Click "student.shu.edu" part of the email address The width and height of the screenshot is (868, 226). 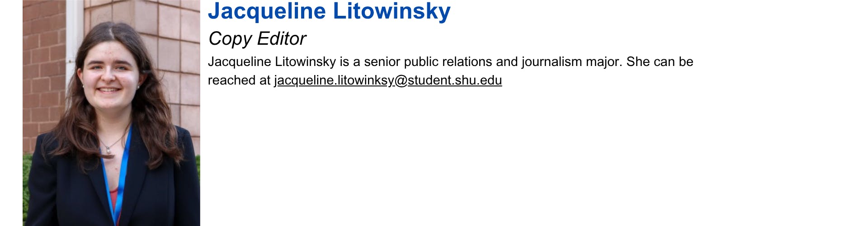click(x=455, y=80)
